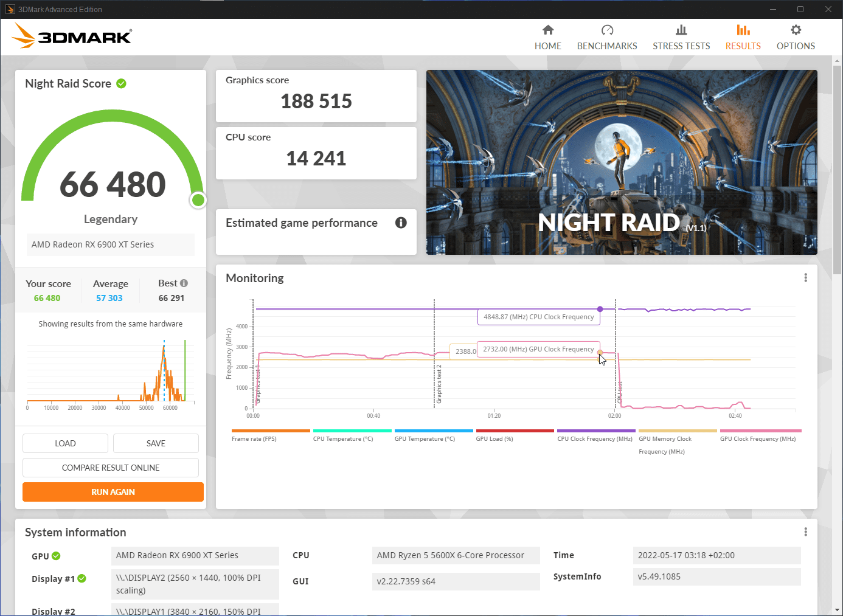
Task: Toggle the GPU Load (%) legend series
Action: pos(515,435)
